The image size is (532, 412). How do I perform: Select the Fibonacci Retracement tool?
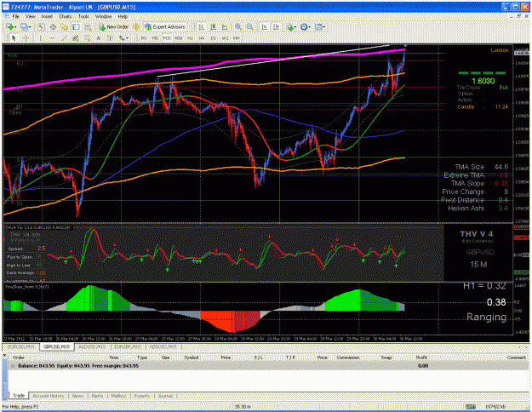(87, 38)
